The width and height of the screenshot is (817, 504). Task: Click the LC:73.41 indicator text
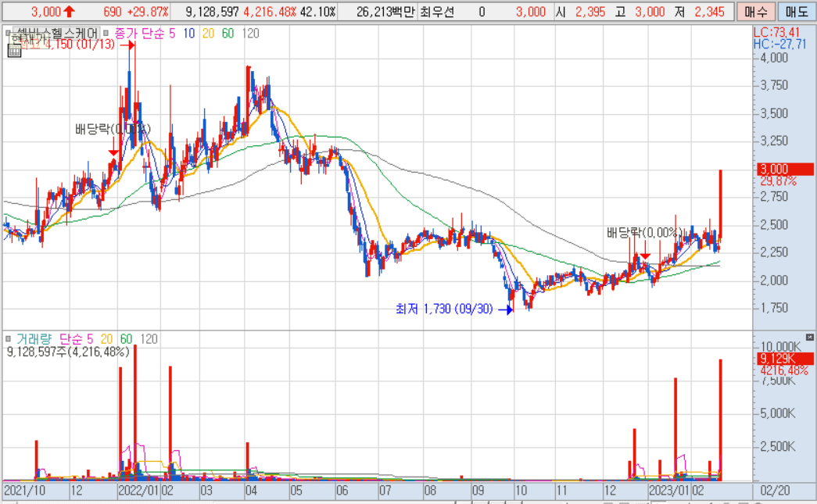pos(776,32)
